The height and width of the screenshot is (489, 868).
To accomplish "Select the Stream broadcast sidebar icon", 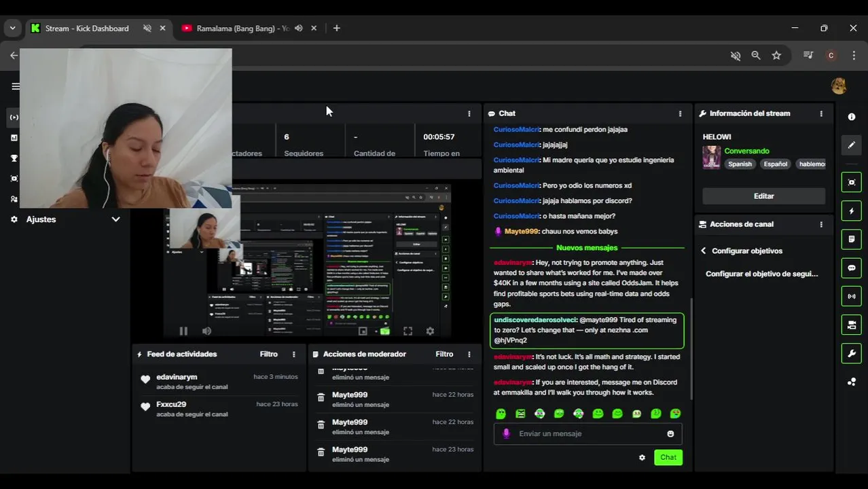I will (x=14, y=117).
